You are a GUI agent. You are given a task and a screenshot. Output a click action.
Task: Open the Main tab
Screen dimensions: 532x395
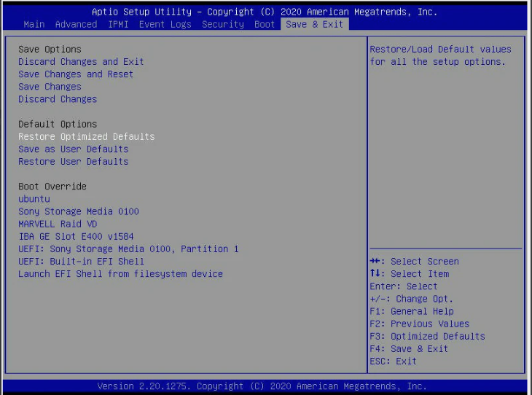point(34,25)
